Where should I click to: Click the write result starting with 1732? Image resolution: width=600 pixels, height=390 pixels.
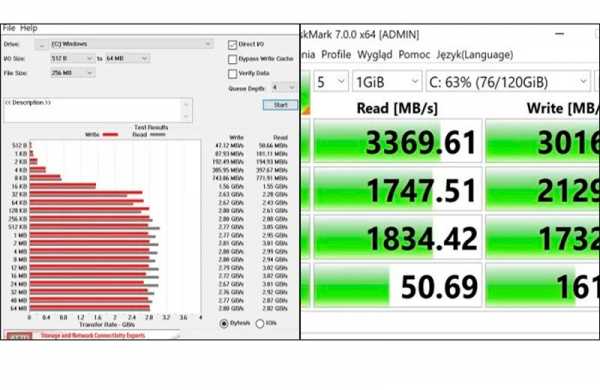click(x=543, y=237)
